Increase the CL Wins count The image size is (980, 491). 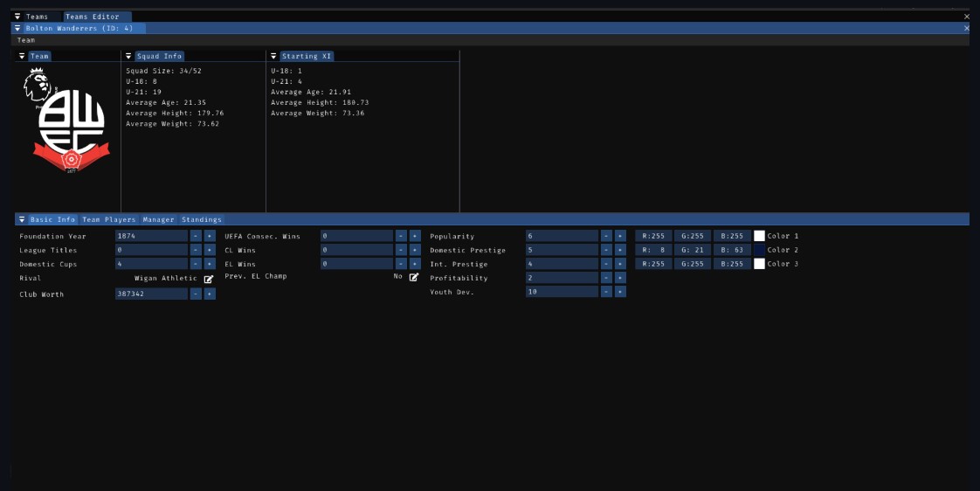[x=415, y=250]
